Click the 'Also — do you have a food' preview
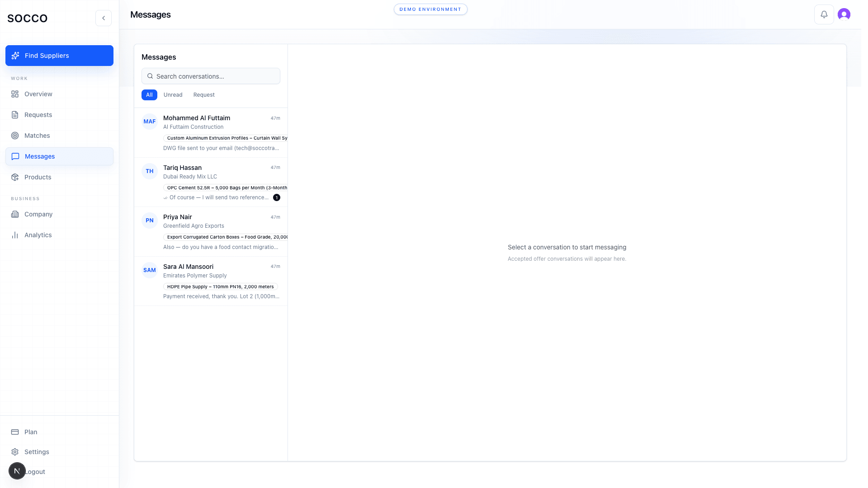The width and height of the screenshot is (868, 488). [x=221, y=247]
